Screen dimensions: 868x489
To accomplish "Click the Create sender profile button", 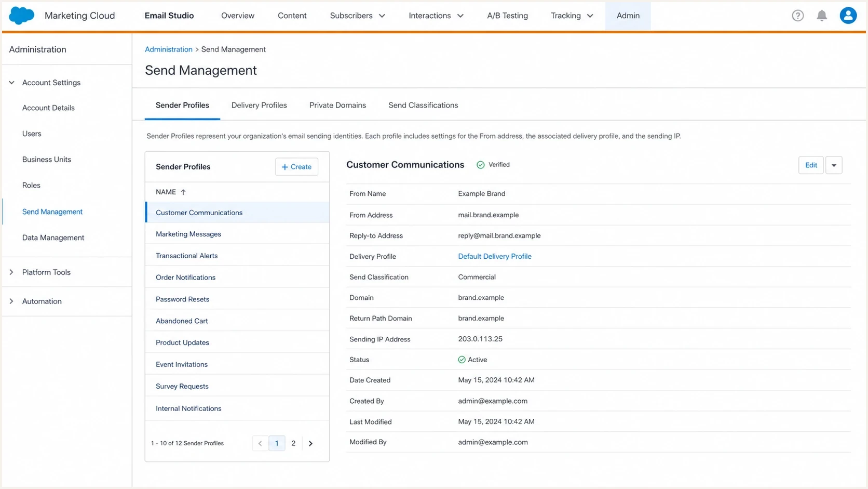I will 296,167.
